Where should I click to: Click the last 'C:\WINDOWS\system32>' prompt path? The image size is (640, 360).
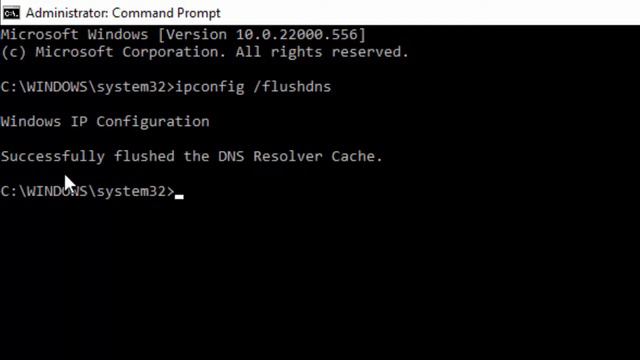88,191
